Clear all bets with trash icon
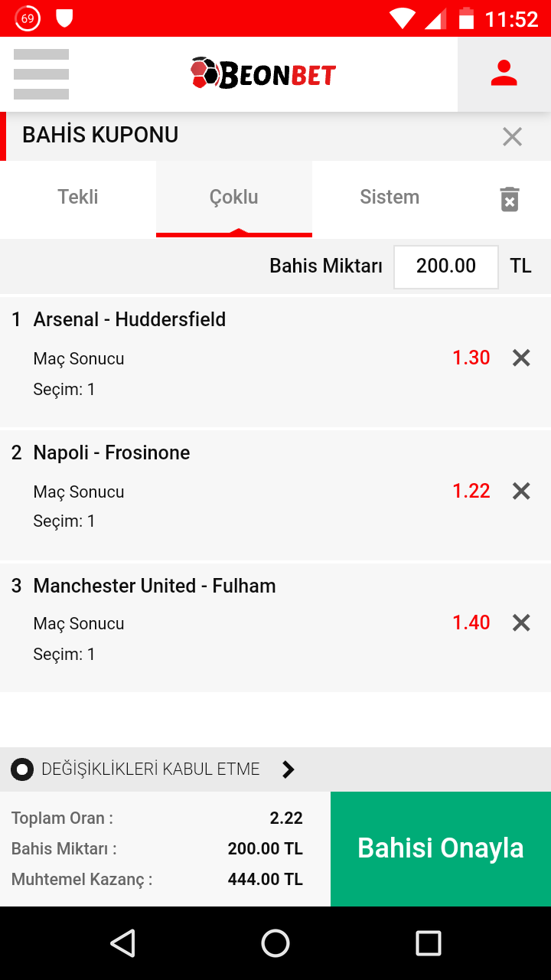This screenshot has height=980, width=551. point(510,199)
